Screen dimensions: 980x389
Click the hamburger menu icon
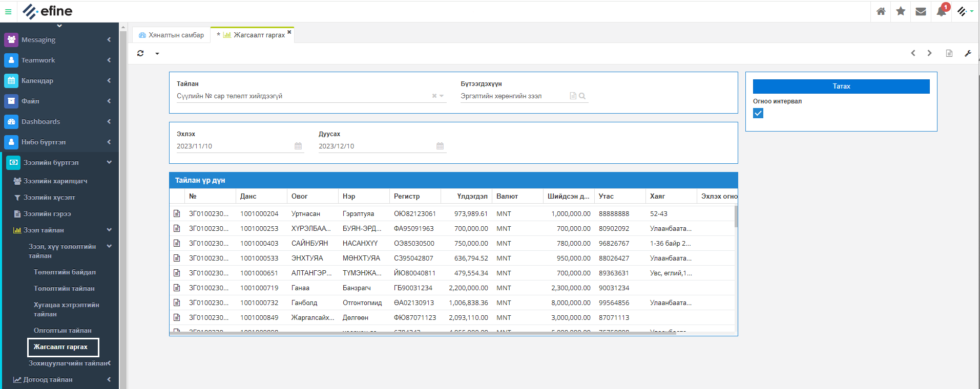point(8,11)
